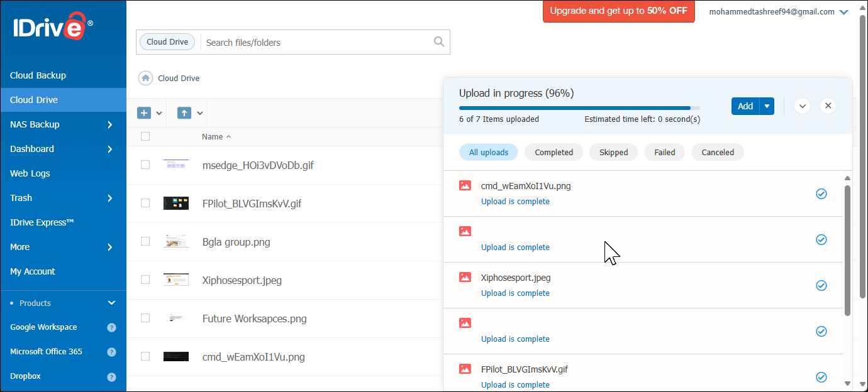
Task: Show All uploads filter
Action: (489, 152)
